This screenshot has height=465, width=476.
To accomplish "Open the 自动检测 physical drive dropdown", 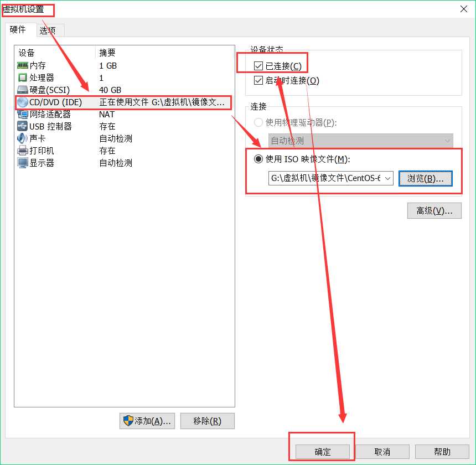I will pos(361,141).
